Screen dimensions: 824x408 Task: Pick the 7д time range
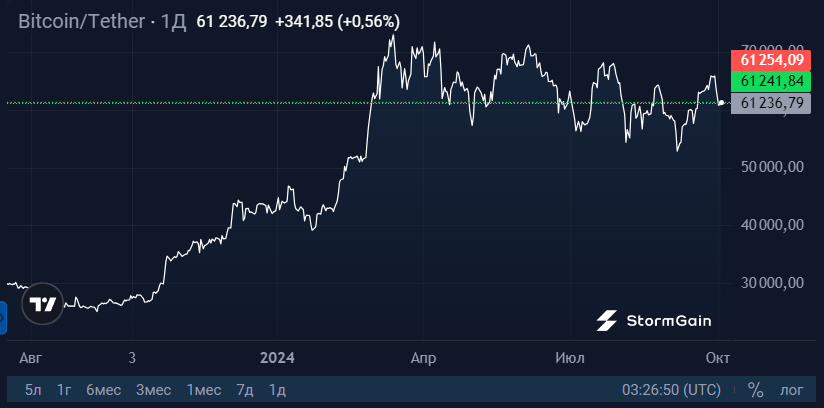[244, 389]
